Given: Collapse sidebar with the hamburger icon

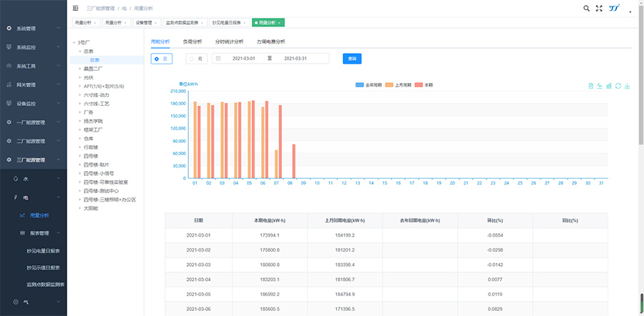Looking at the screenshot, I should (76, 9).
